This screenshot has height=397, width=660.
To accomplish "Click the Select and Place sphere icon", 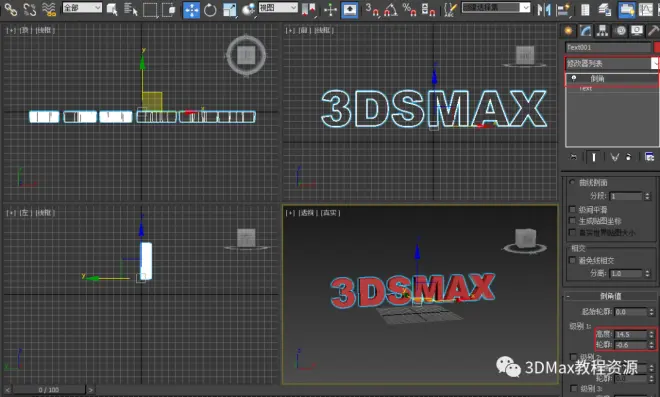I will (249, 9).
